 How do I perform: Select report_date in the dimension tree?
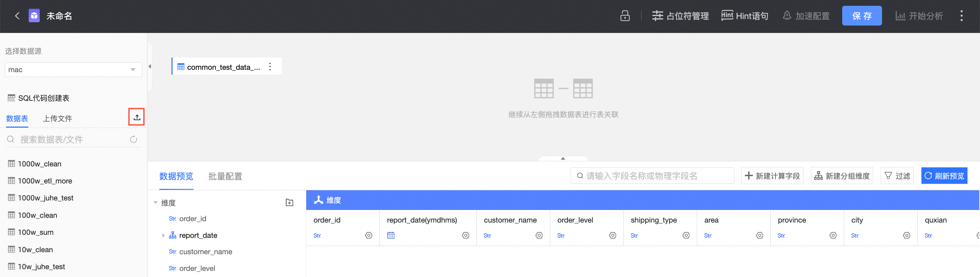click(x=198, y=235)
